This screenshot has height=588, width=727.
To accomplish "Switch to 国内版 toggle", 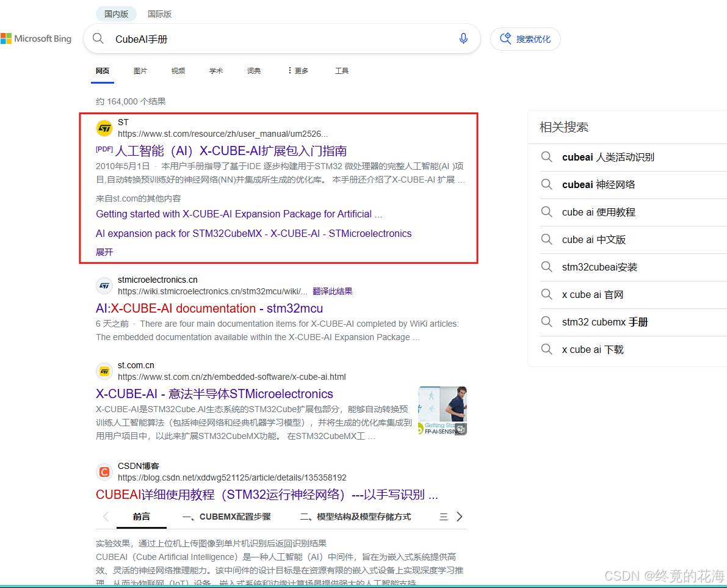I will click(116, 14).
